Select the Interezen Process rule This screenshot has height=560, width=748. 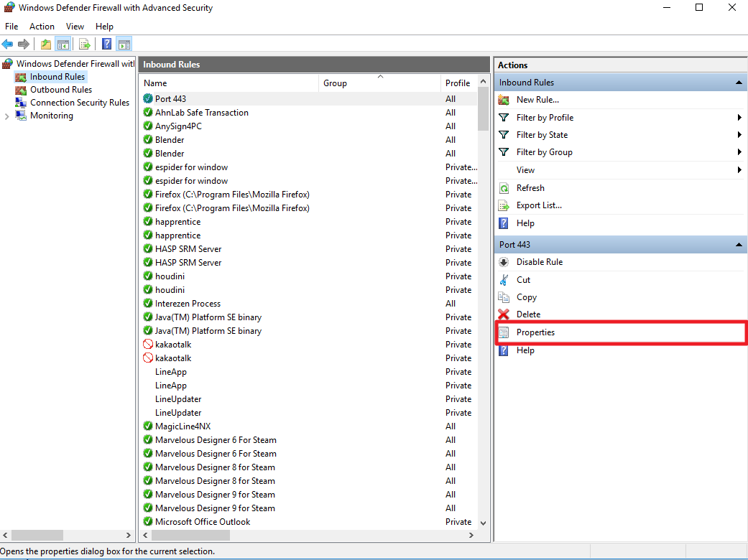click(309, 304)
